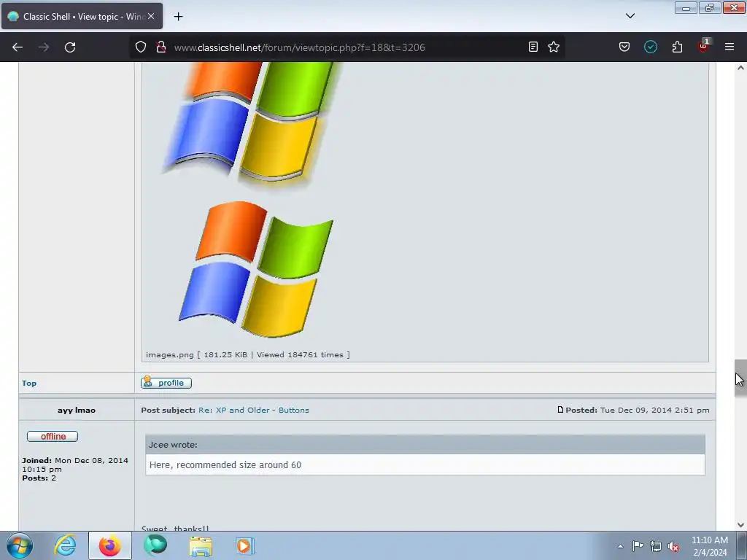This screenshot has width=747, height=560.
Task: Click the Posts: 2 text
Action: click(x=39, y=478)
